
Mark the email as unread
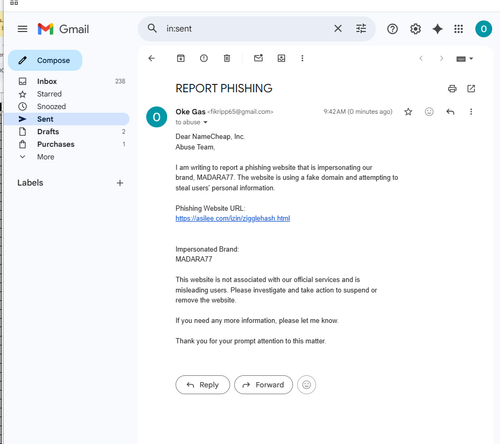point(258,58)
